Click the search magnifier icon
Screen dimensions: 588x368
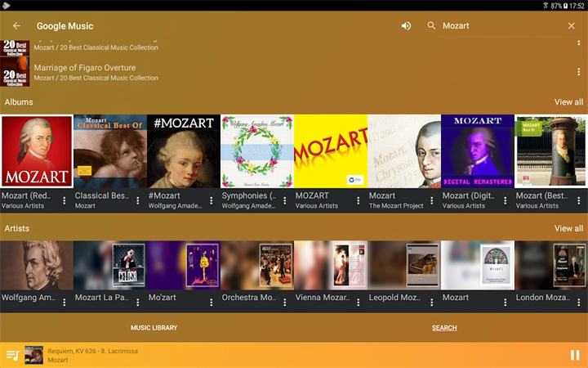coord(431,26)
